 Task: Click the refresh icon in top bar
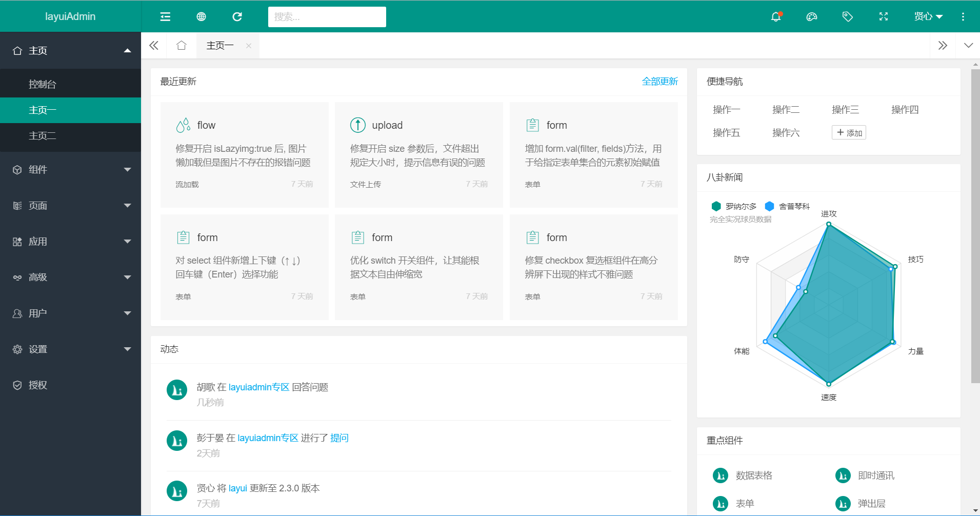tap(237, 17)
